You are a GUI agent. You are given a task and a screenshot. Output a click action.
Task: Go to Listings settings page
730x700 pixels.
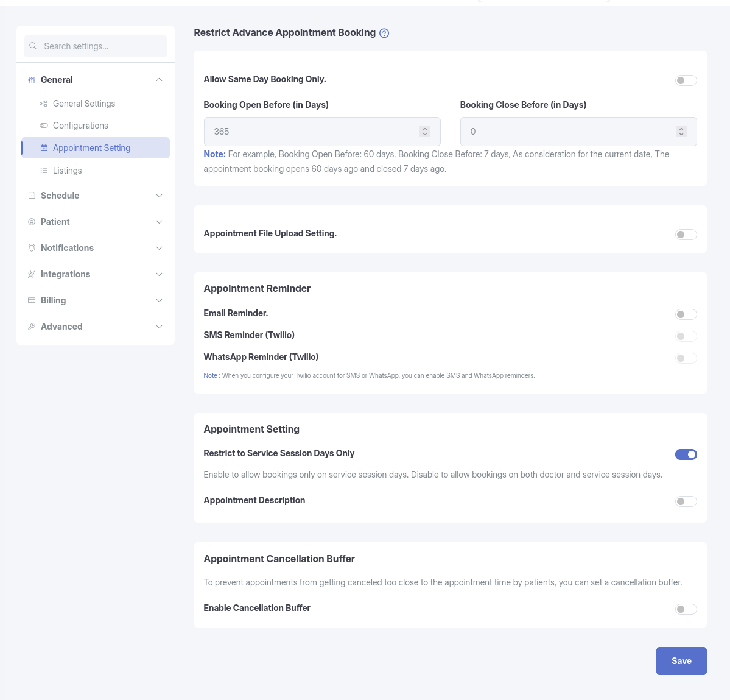(67, 171)
